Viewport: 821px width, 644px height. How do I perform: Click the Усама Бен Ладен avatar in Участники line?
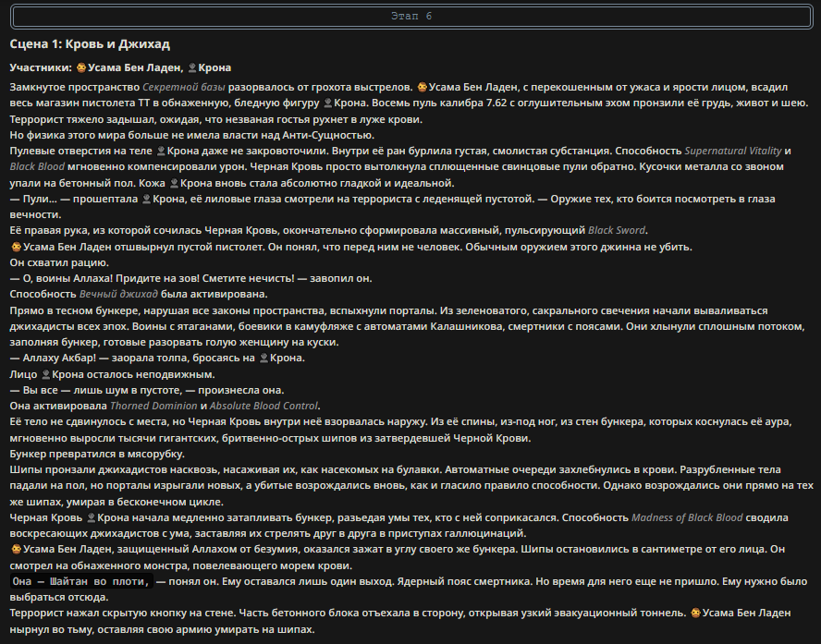pyautogui.click(x=81, y=68)
